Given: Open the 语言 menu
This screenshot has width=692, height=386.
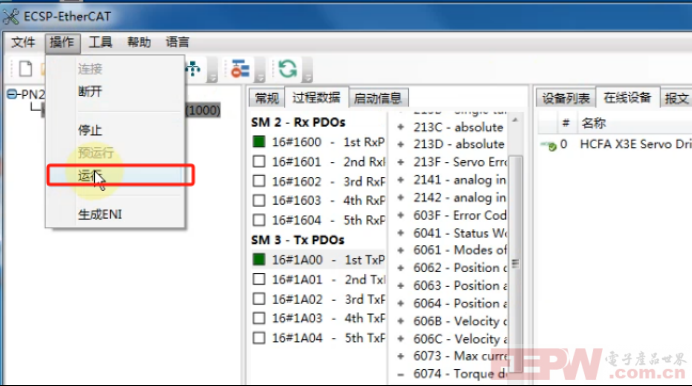Looking at the screenshot, I should [177, 42].
